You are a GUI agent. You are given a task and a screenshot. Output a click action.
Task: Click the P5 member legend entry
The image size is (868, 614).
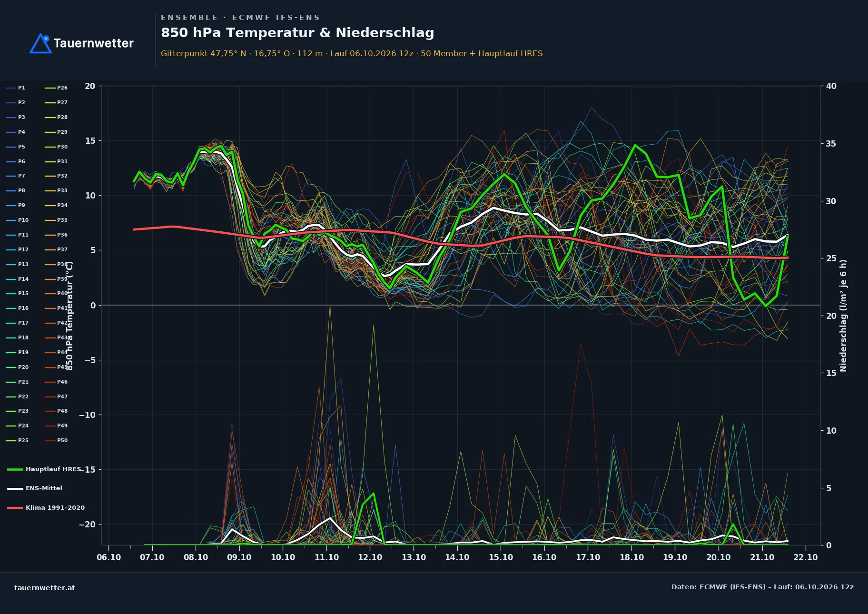point(15,147)
